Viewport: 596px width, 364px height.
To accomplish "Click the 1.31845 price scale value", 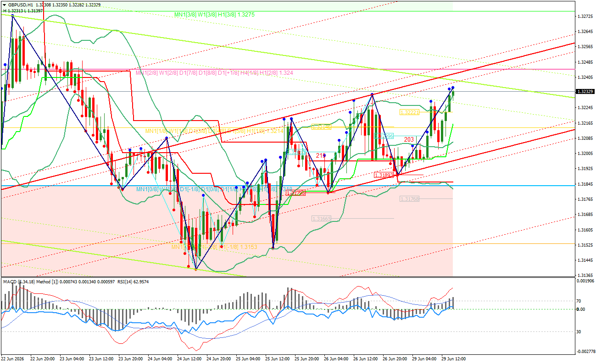I will tap(585, 184).
